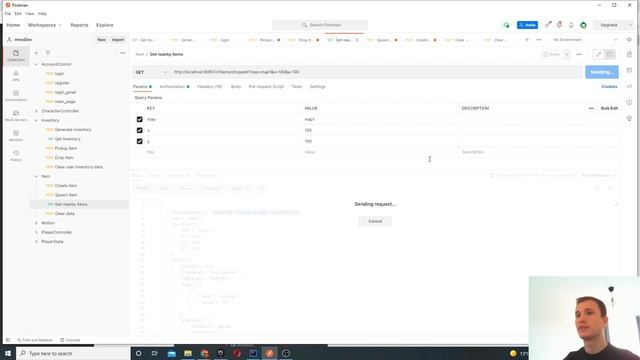640x360 pixels.
Task: Open the APIs sidebar panel
Action: click(16, 76)
